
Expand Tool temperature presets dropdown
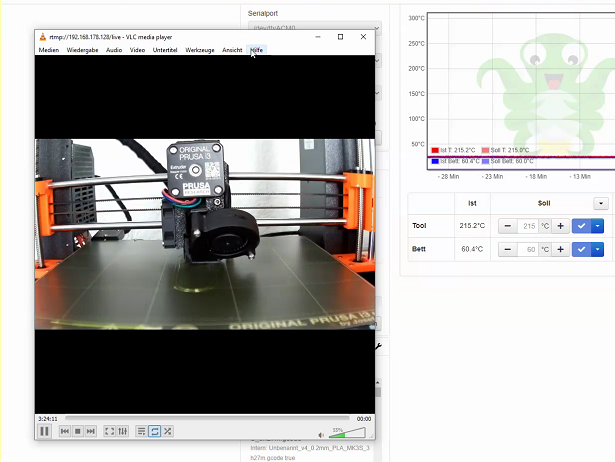(597, 226)
